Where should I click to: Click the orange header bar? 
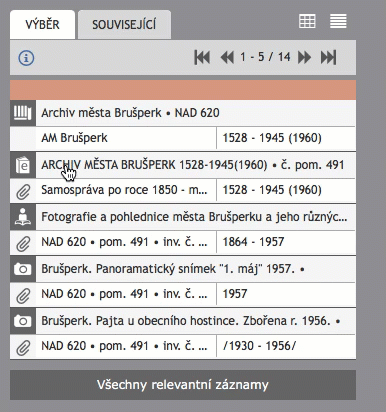coord(183,90)
